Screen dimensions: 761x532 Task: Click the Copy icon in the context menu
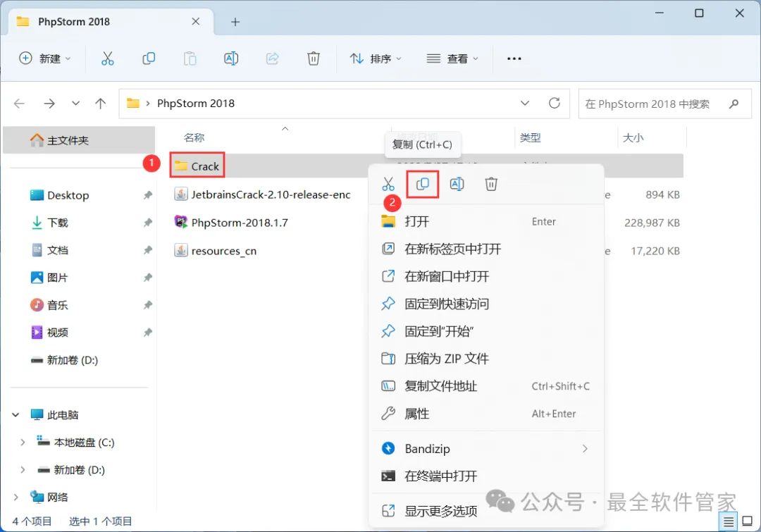point(423,184)
